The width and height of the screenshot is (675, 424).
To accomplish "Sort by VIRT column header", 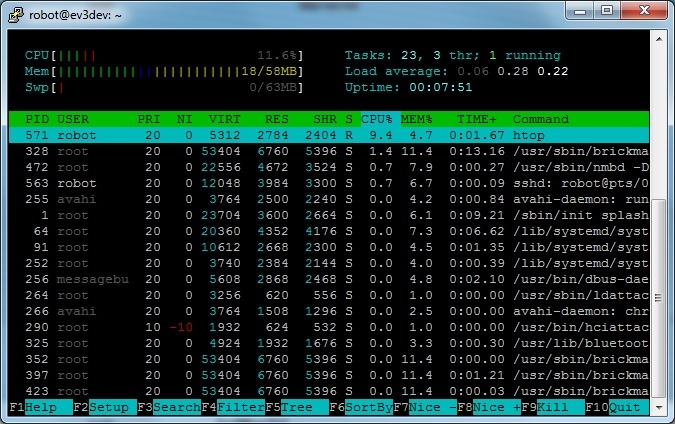I will click(224, 119).
